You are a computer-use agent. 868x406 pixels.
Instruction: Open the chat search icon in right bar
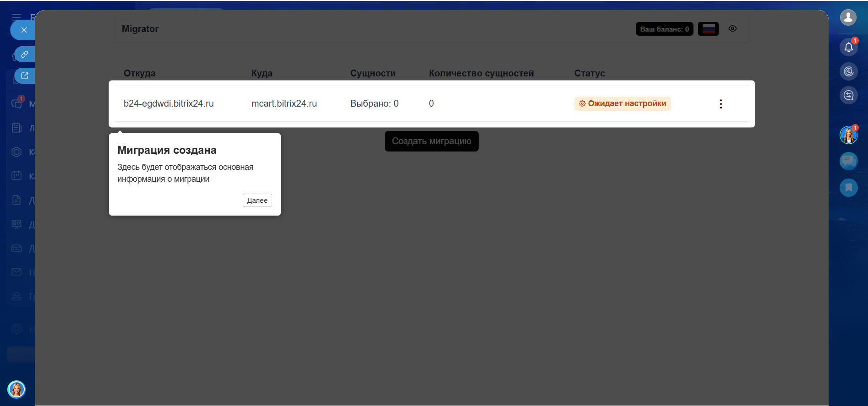pos(848,95)
